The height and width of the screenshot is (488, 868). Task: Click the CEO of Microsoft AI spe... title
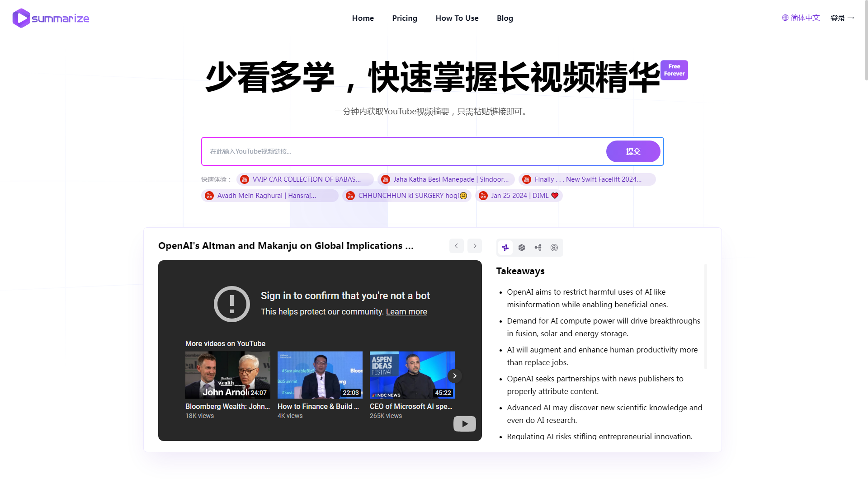click(x=411, y=406)
